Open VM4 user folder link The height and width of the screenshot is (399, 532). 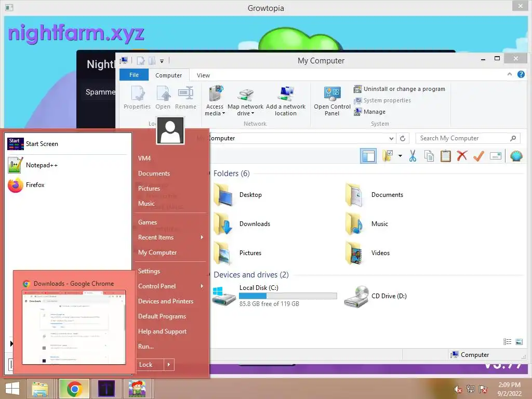[144, 158]
